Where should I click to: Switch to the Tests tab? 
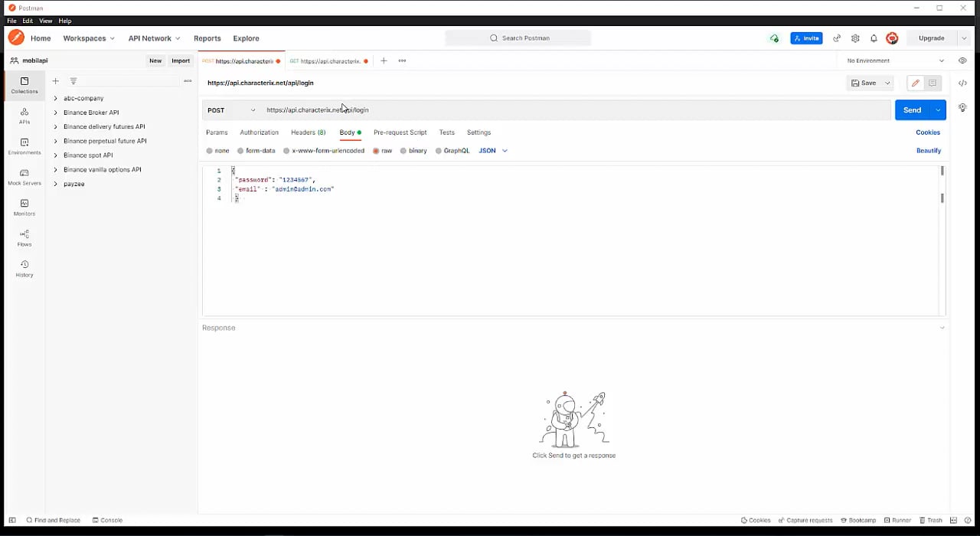click(446, 132)
